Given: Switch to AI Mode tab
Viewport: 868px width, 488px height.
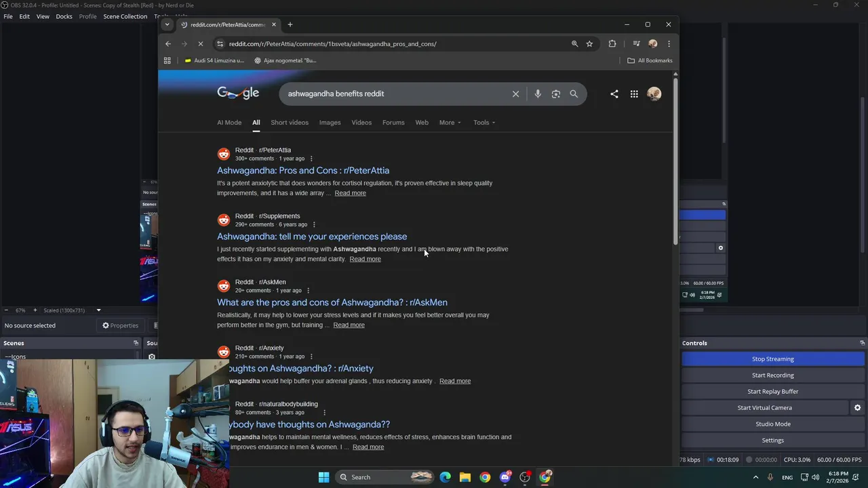Looking at the screenshot, I should point(229,123).
